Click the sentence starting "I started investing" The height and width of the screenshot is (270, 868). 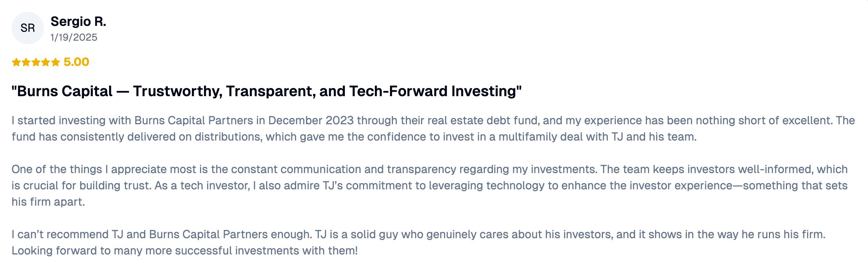click(x=185, y=121)
